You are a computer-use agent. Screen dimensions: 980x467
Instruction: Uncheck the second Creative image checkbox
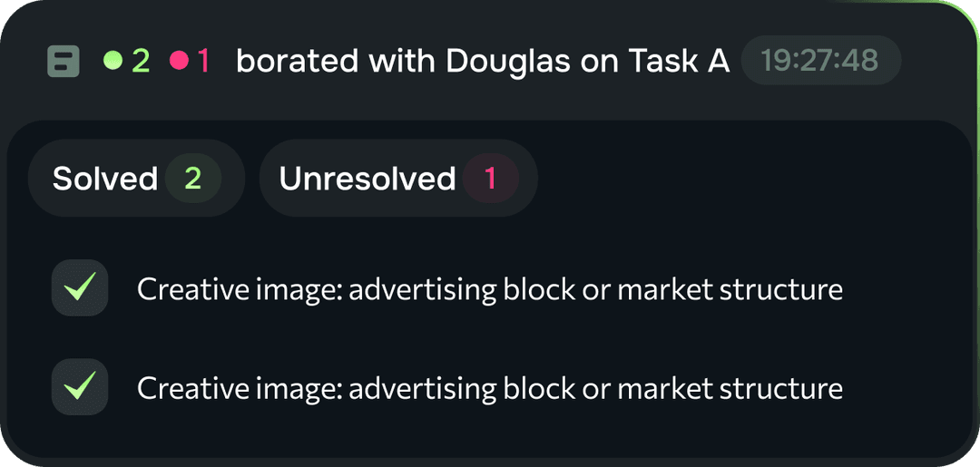click(80, 387)
